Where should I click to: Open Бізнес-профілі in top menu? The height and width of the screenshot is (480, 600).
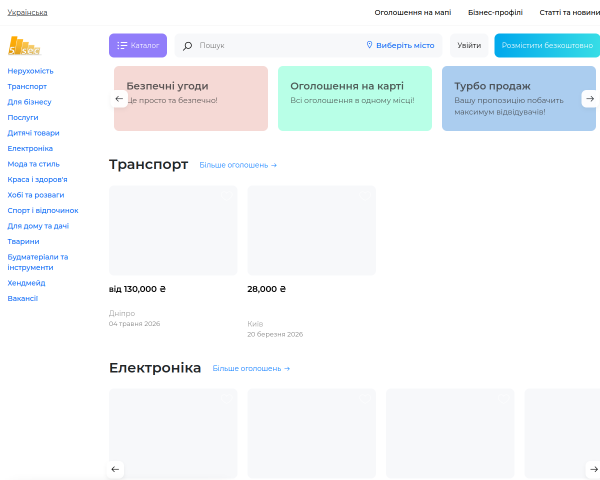coord(495,12)
